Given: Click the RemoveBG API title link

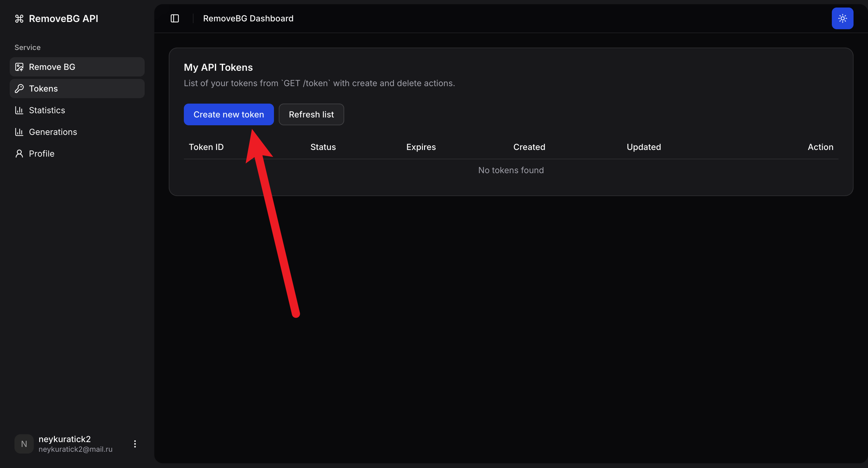Looking at the screenshot, I should coord(63,18).
